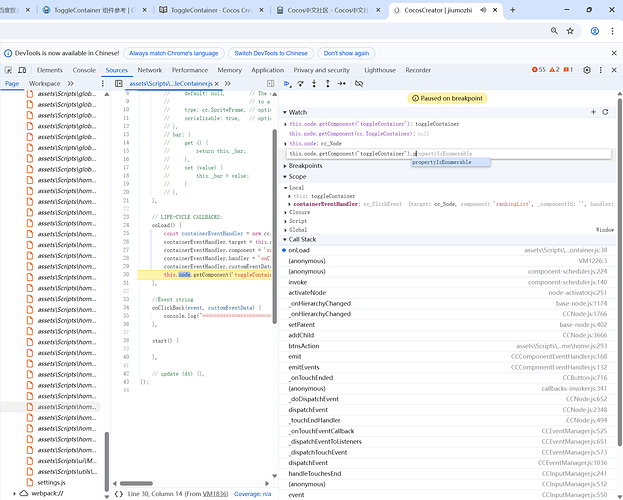This screenshot has height=500, width=623.
Task: Click the Step out of function icon
Action: (326, 84)
